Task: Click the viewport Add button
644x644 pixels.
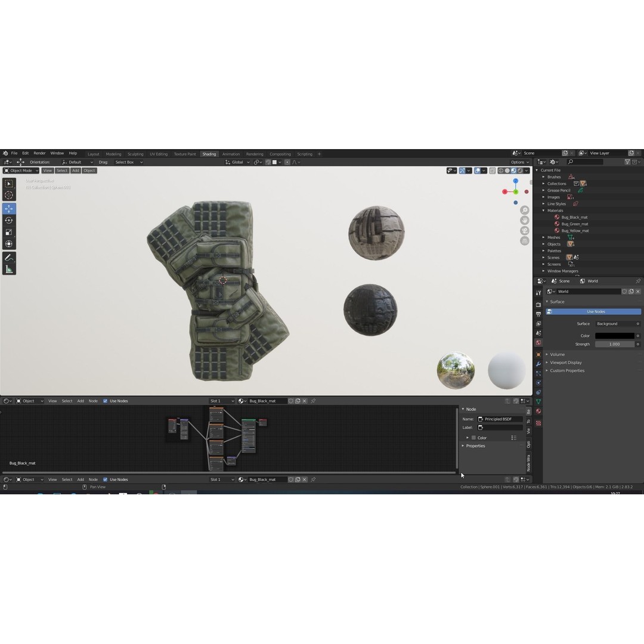Action: (76, 171)
